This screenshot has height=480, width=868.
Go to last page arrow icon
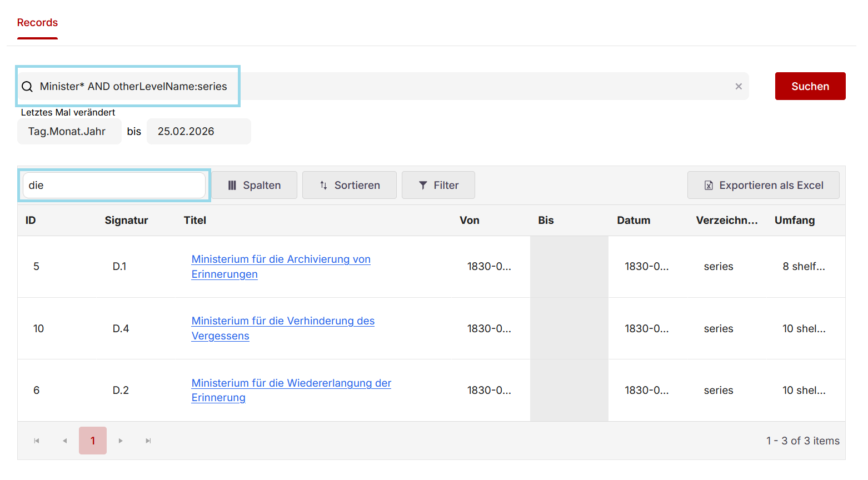point(148,441)
